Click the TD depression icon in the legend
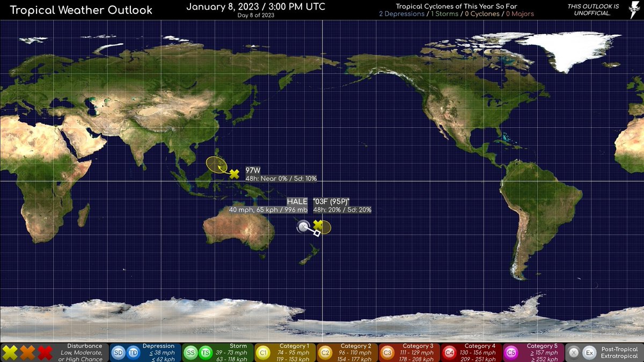Screen dimensions: 644x362 click(133, 353)
